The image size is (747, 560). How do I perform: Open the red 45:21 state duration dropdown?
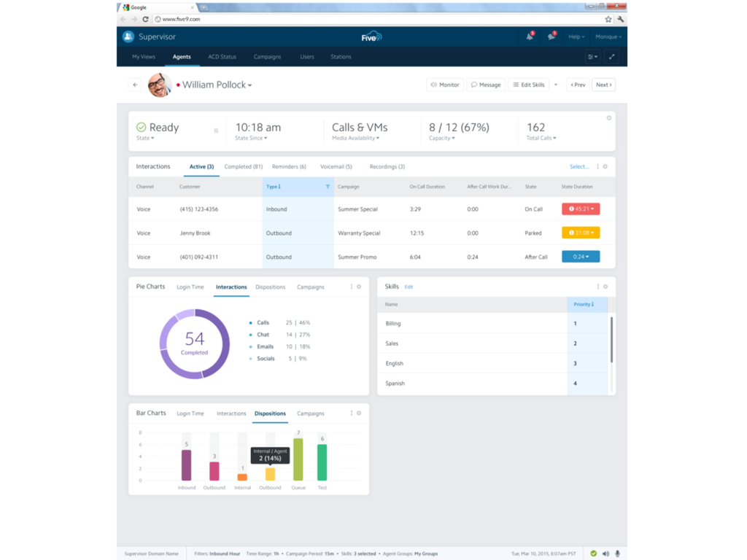coord(581,209)
